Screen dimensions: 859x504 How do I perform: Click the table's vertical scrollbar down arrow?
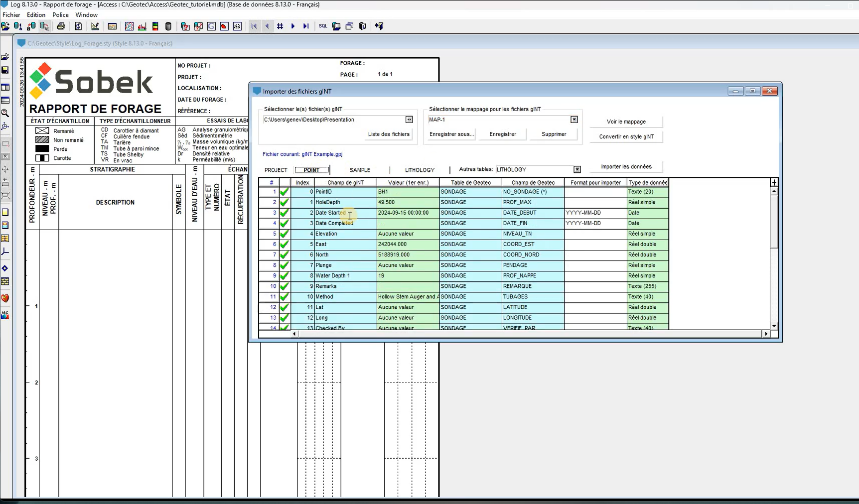[x=774, y=326]
